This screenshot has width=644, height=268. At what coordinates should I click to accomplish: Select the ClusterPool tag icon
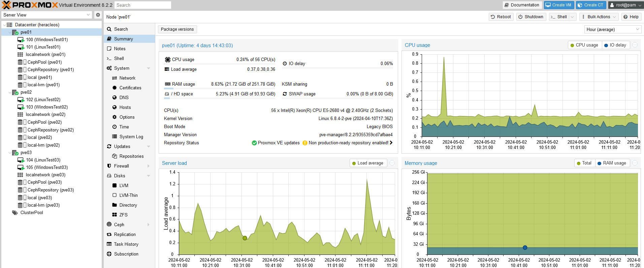[15, 213]
